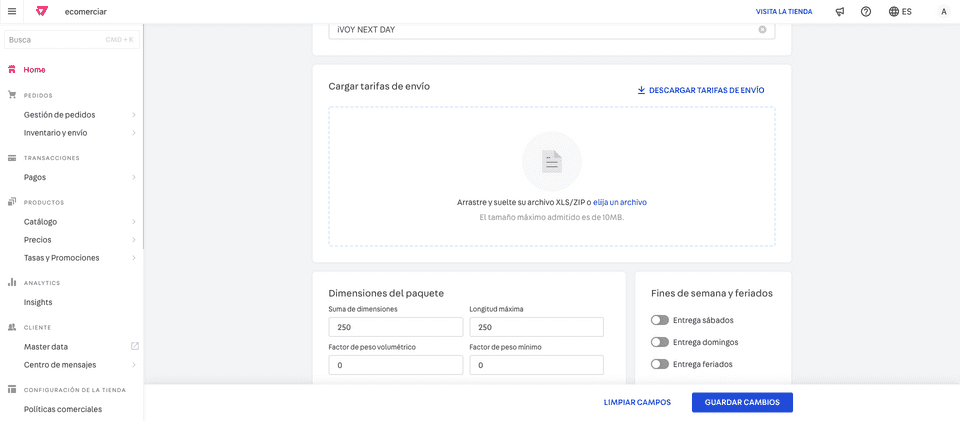Click the file upload document icon
This screenshot has height=421, width=960.
pos(551,161)
